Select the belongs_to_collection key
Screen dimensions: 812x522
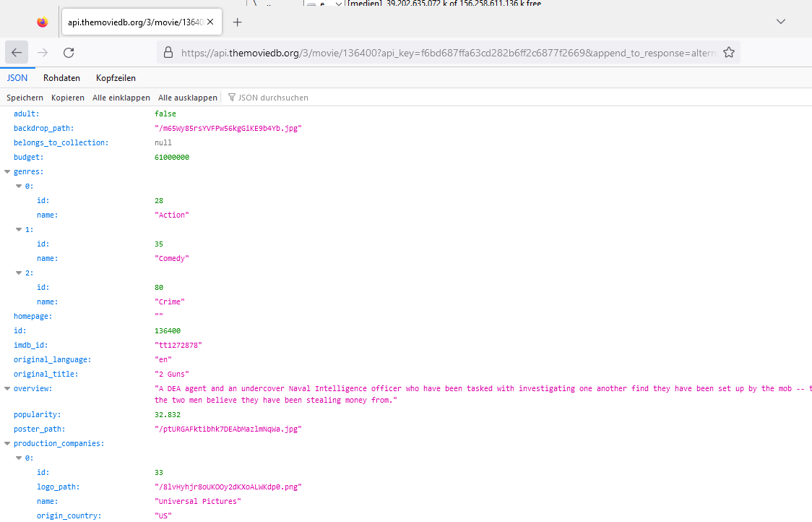click(61, 142)
